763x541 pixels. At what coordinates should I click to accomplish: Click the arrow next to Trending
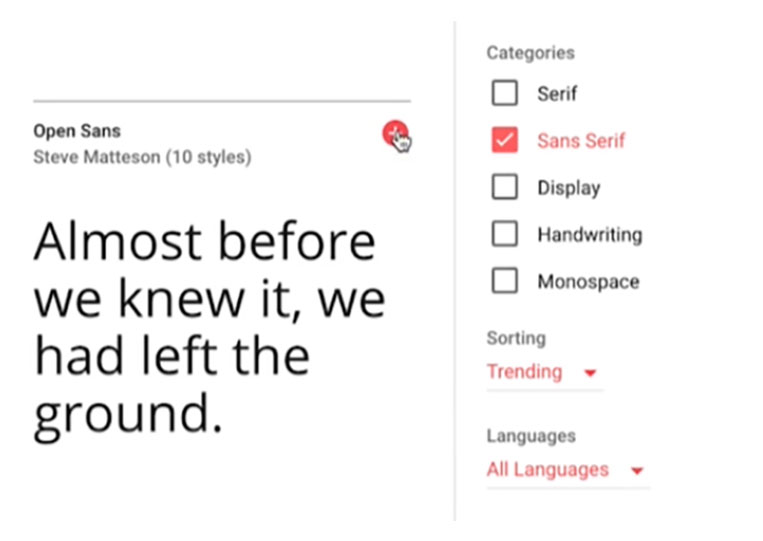(590, 373)
